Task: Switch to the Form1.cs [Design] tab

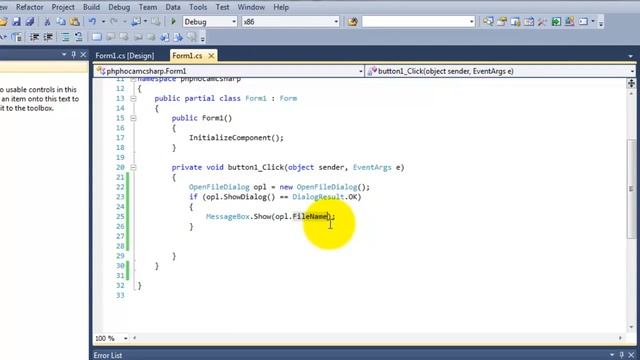Action: point(124,56)
